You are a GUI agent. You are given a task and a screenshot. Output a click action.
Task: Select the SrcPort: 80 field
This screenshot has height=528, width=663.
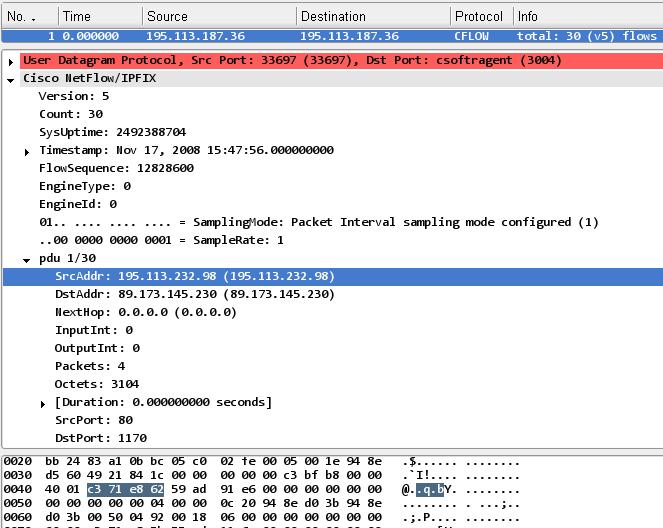[x=94, y=420]
